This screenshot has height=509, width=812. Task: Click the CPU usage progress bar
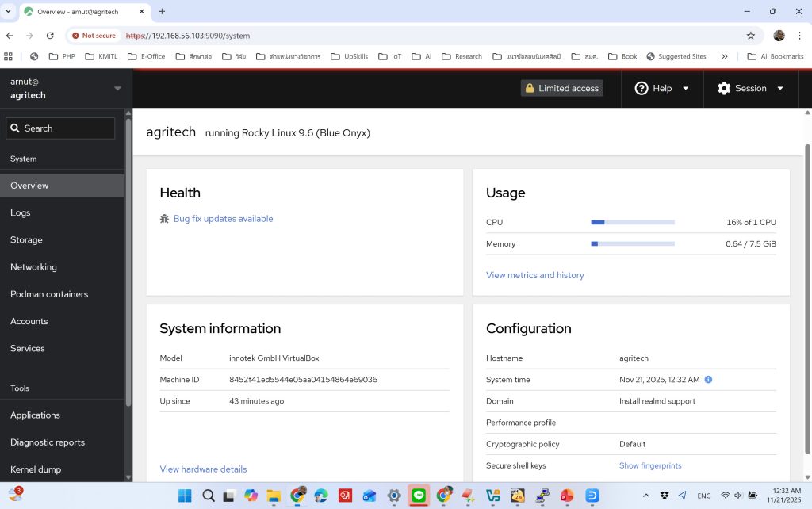633,223
